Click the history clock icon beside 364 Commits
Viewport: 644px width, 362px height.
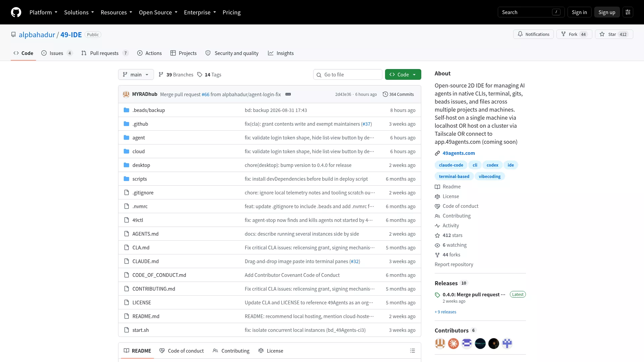point(385,95)
